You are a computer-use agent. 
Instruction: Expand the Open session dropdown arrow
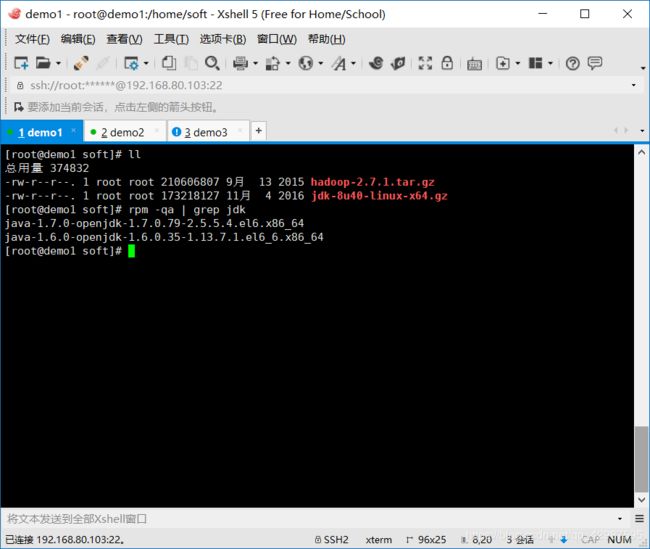tap(58, 63)
